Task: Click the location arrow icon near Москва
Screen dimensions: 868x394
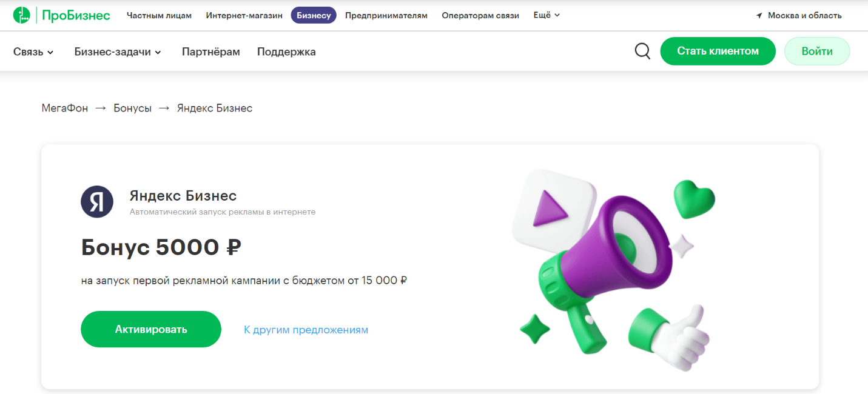Action: 759,16
